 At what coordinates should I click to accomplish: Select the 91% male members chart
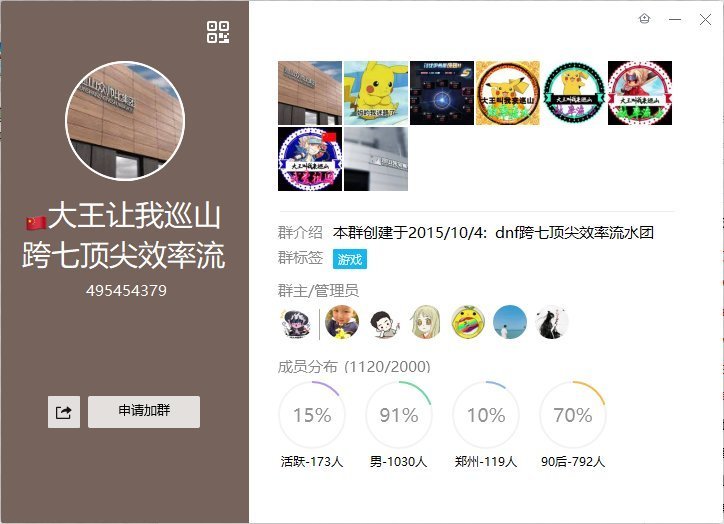click(x=398, y=415)
